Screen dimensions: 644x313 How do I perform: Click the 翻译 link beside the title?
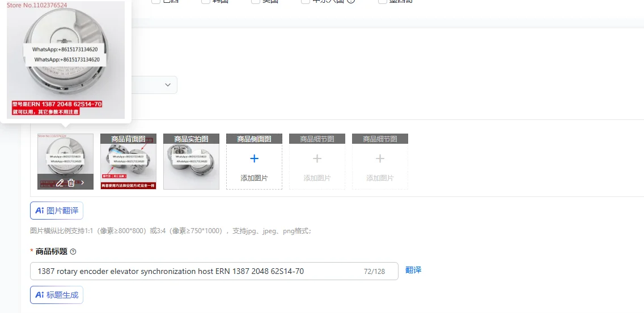pos(413,270)
